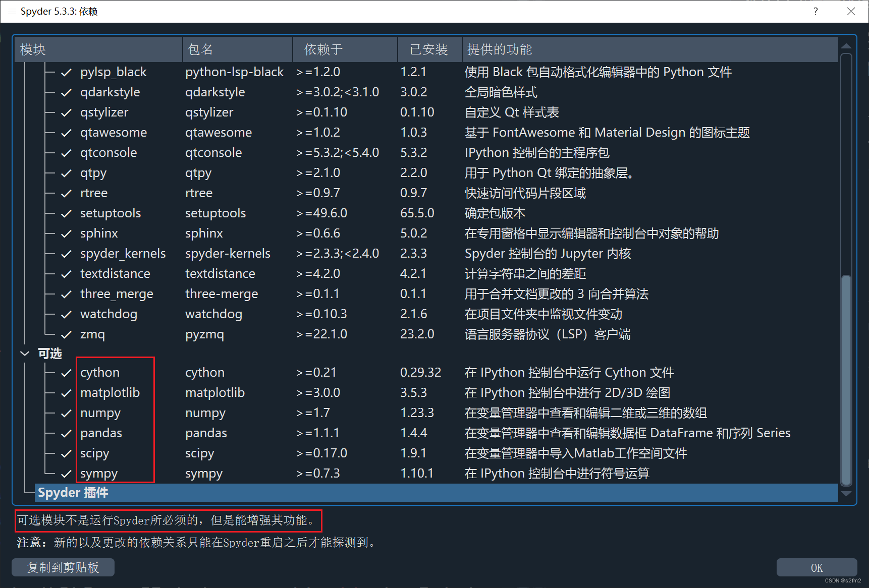Click the 复制到剪贴板 button
The width and height of the screenshot is (869, 588).
(x=63, y=567)
